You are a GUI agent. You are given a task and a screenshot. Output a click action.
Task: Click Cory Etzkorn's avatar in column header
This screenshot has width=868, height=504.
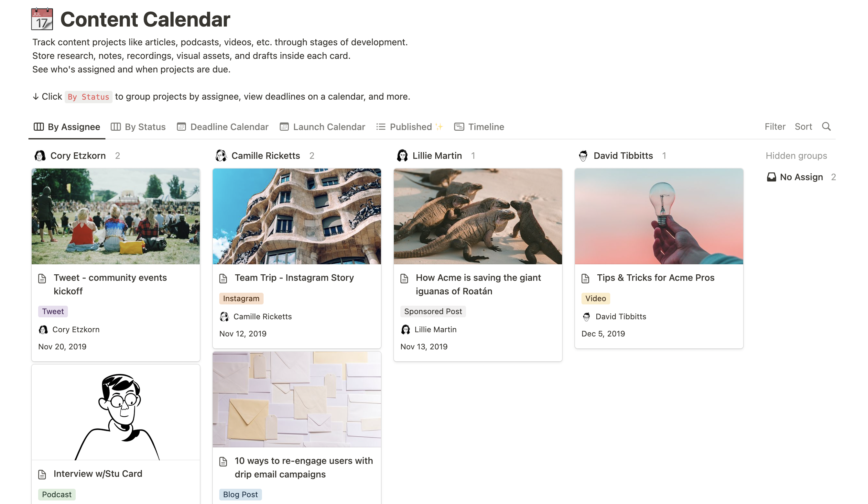(x=40, y=156)
